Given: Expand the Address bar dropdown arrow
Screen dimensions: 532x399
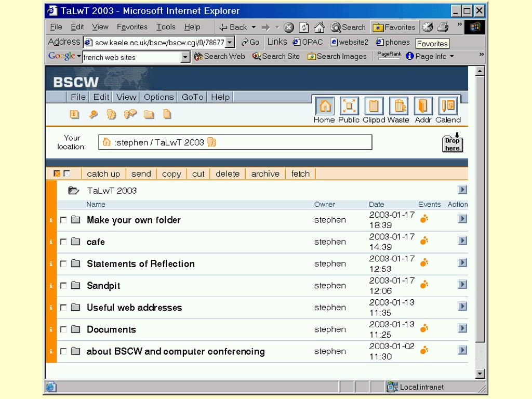Looking at the screenshot, I should coord(230,43).
